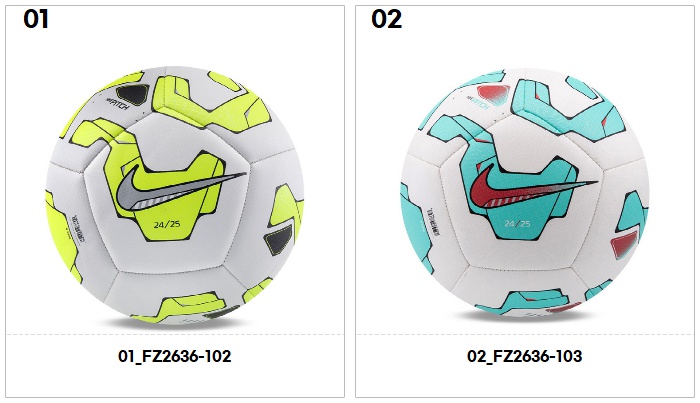Click the 24/25 text on yellow ball
Image resolution: width=700 pixels, height=403 pixels.
(167, 224)
